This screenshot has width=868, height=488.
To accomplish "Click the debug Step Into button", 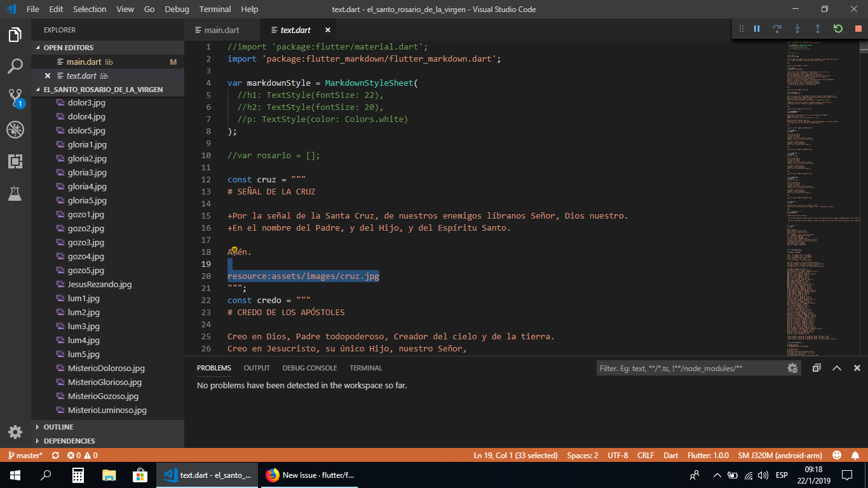I will point(797,29).
